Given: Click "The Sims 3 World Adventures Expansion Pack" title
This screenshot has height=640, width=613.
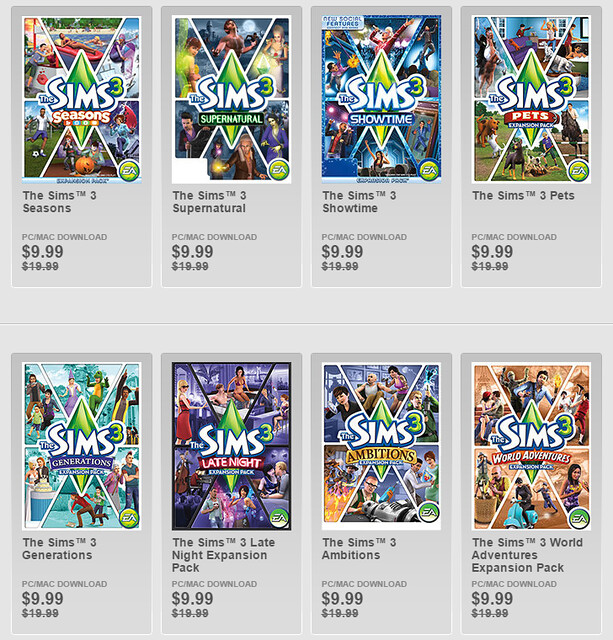Looking at the screenshot, I should pos(527,555).
